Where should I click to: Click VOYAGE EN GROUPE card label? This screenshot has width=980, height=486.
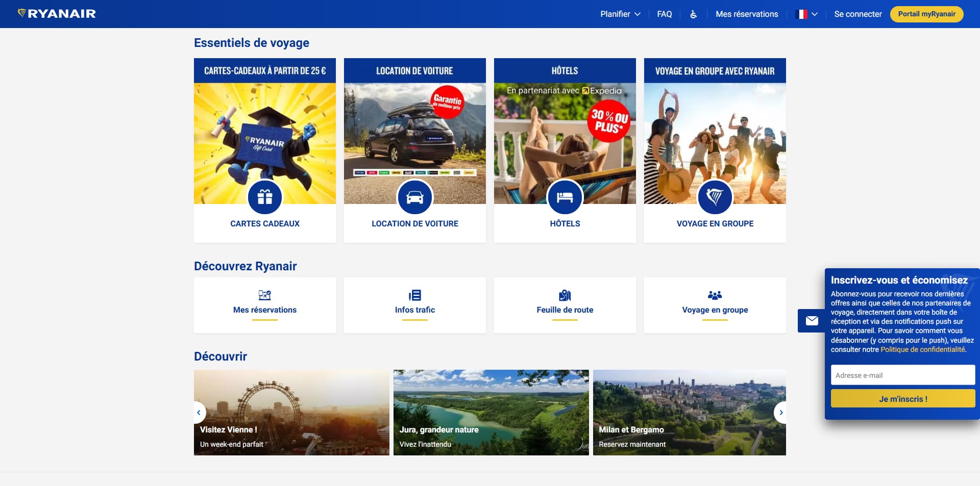[715, 223]
